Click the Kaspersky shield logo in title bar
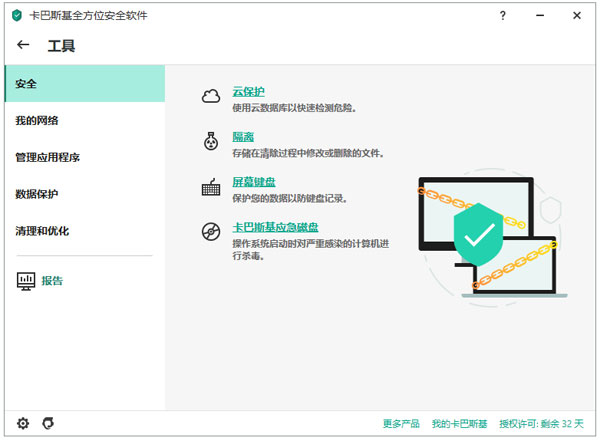600x441 pixels. 17,16
